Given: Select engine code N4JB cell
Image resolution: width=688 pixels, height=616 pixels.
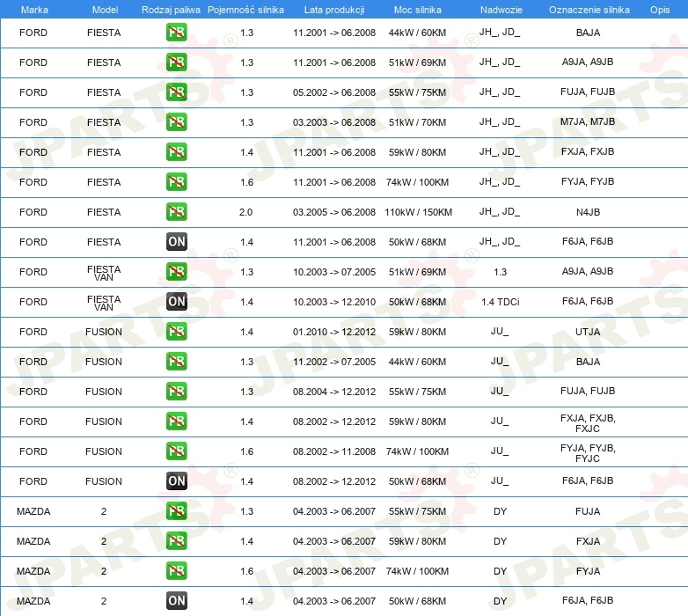Looking at the screenshot, I should click(588, 212).
